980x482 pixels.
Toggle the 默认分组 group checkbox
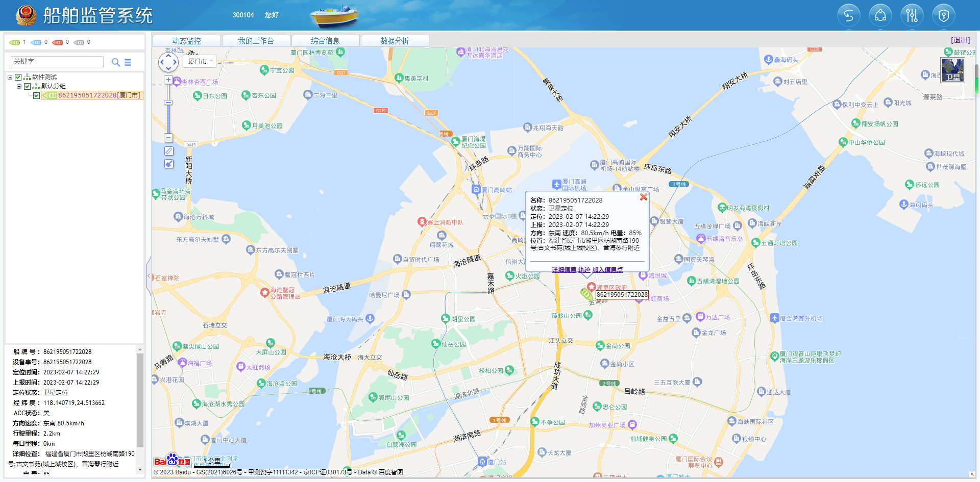click(x=28, y=86)
